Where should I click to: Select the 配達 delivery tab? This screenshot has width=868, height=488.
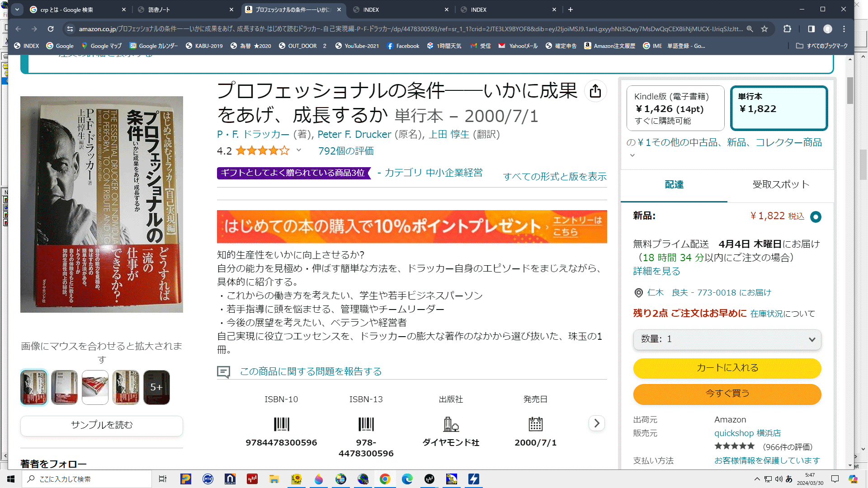[674, 185]
